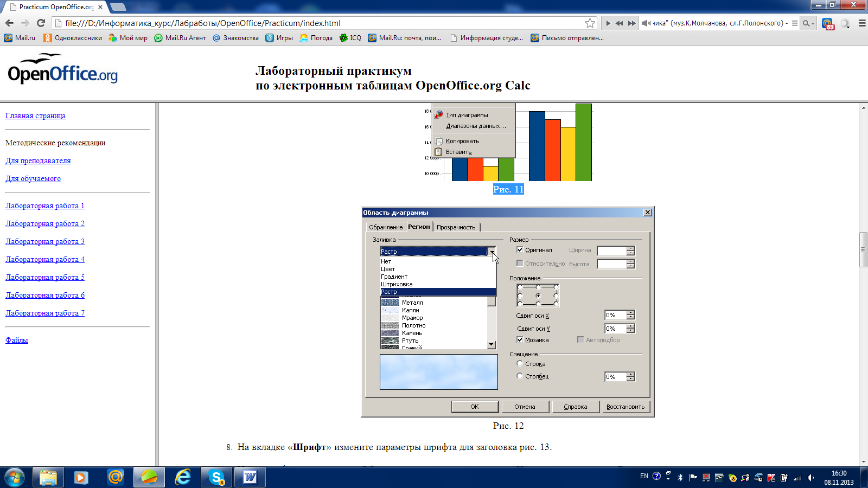This screenshot has width=868, height=488.
Task: Pick the Мрамор bitmap texture
Action: pos(434,318)
